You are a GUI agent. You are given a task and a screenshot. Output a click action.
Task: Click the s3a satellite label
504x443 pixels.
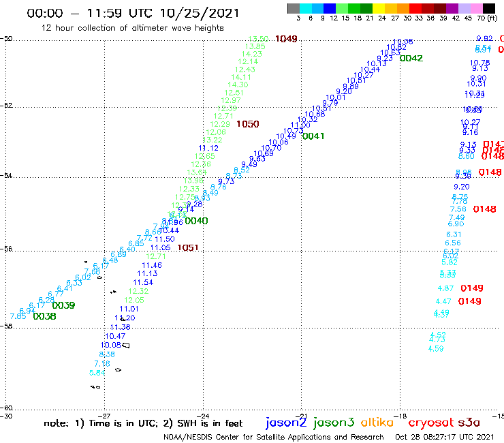coord(469,423)
